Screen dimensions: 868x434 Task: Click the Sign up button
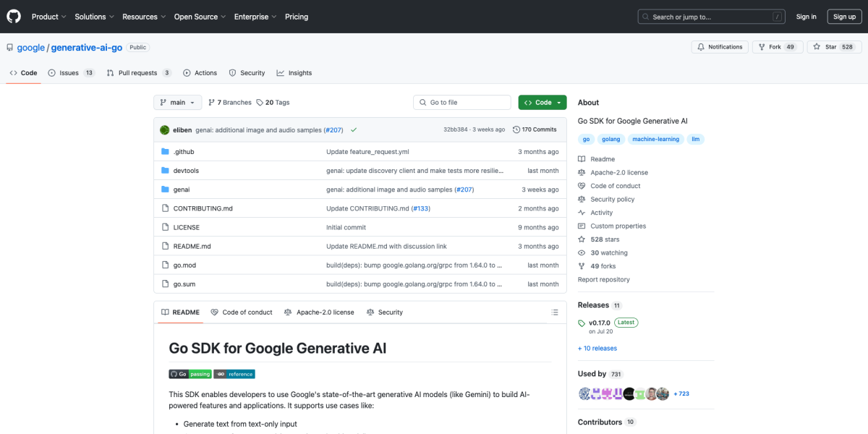(844, 16)
